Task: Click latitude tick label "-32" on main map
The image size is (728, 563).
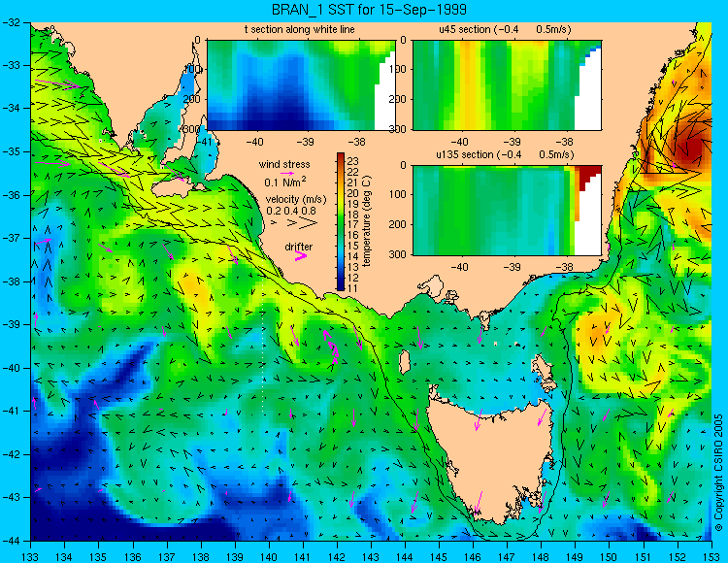Action: click(x=13, y=22)
